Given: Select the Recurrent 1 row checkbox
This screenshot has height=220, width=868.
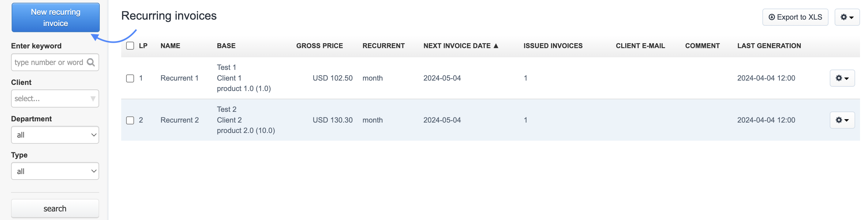Looking at the screenshot, I should [130, 78].
